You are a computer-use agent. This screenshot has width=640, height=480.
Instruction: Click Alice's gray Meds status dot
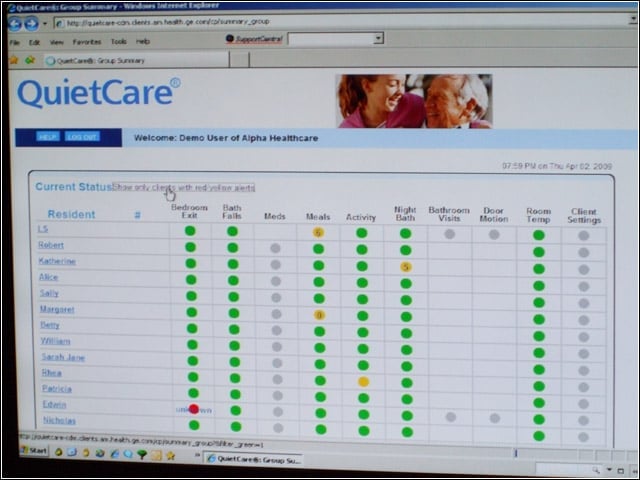pyautogui.click(x=276, y=281)
